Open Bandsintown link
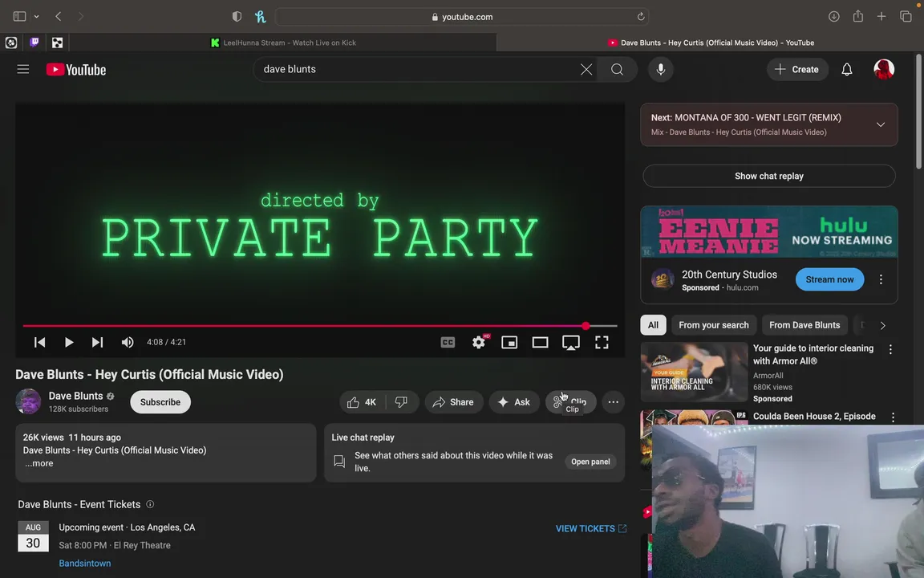Viewport: 924px width, 578px height. point(85,564)
